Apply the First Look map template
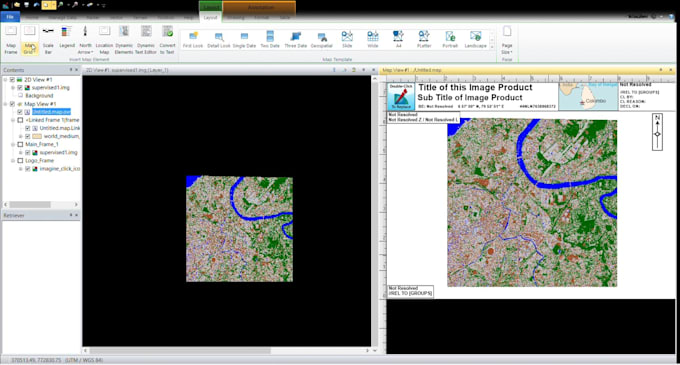Image resolution: width=680 pixels, height=365 pixels. 193,39
